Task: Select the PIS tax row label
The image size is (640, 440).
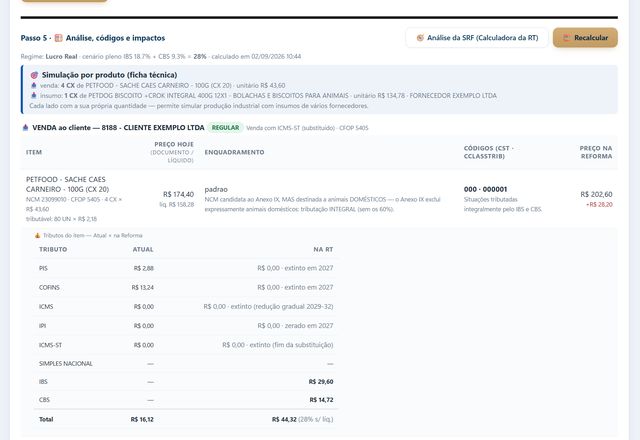Action: (x=43, y=268)
